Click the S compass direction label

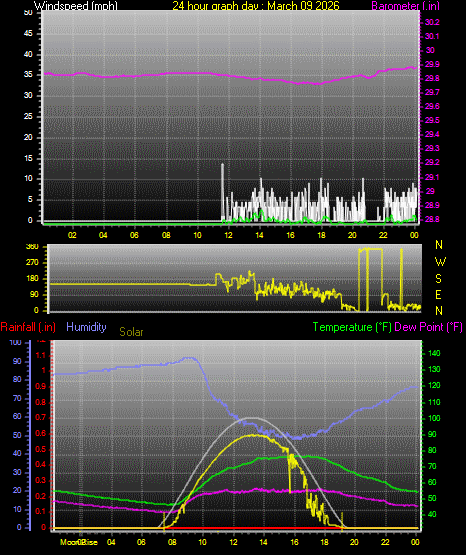pos(438,279)
